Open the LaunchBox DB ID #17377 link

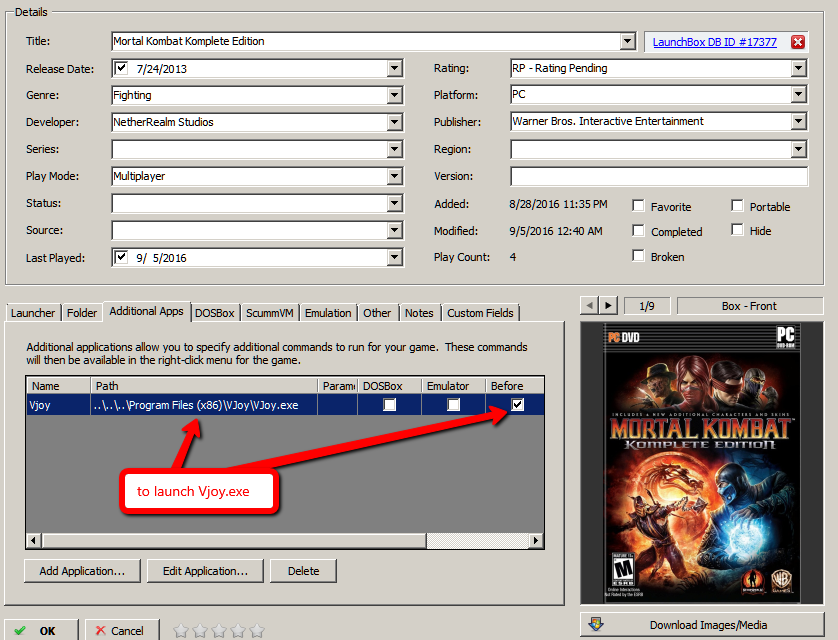(715, 42)
